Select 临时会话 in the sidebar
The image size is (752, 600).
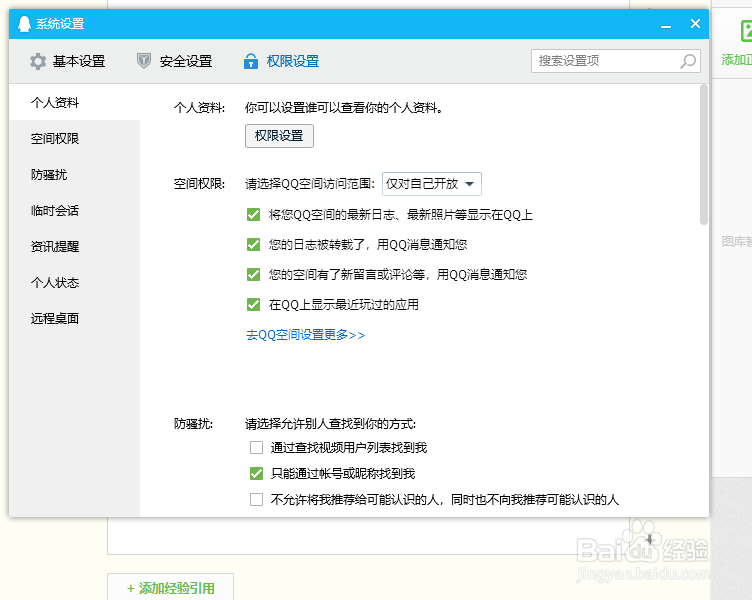(74, 211)
